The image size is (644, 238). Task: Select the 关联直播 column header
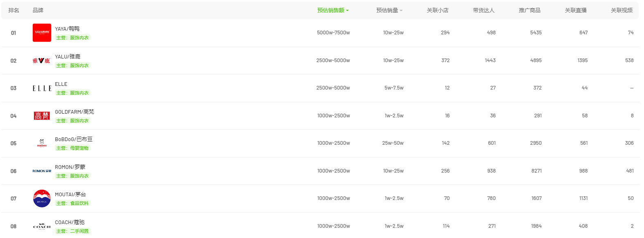click(x=576, y=10)
